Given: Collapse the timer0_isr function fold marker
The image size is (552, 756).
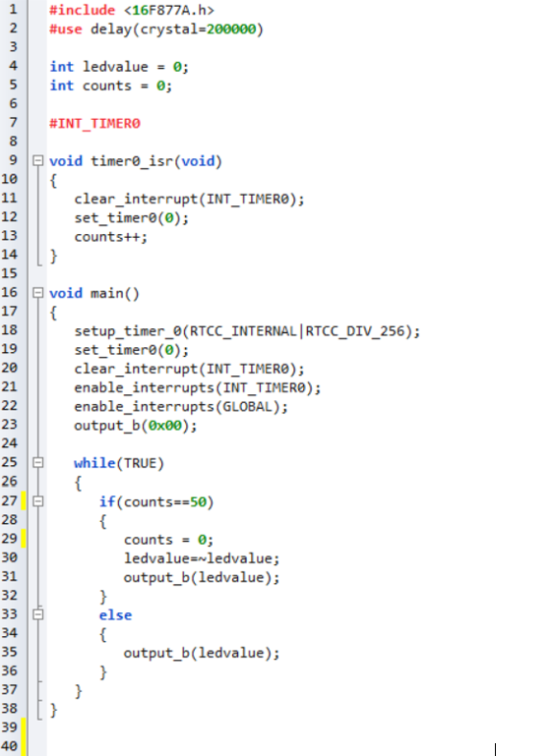Looking at the screenshot, I should click(37, 160).
